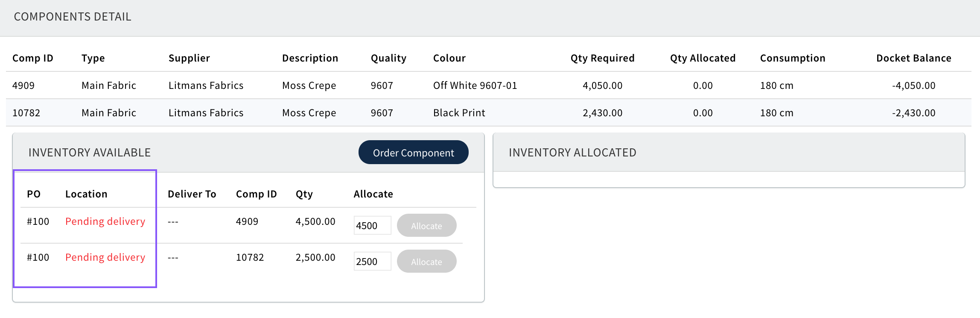This screenshot has height=318, width=980.
Task: Focus the allocate quantity field showing 2500
Action: tap(372, 261)
